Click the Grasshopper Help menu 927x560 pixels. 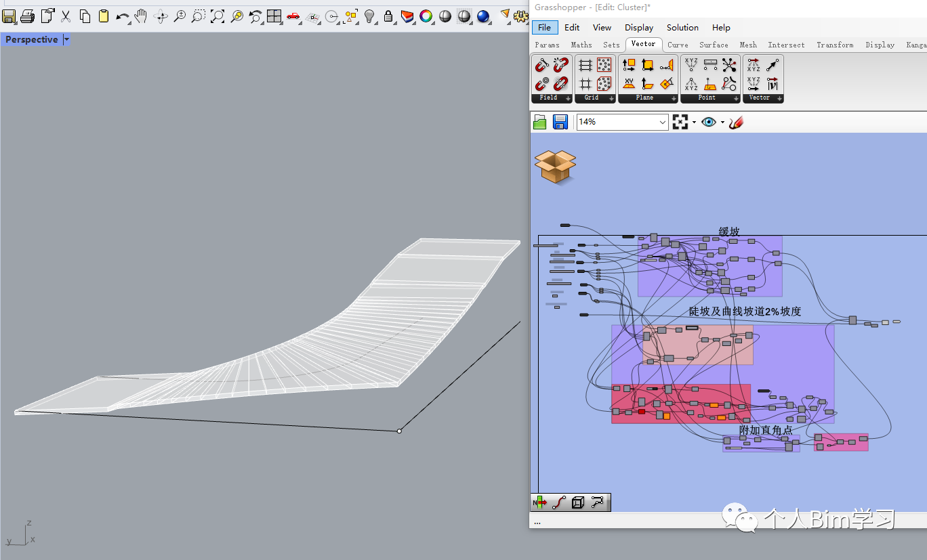point(721,28)
